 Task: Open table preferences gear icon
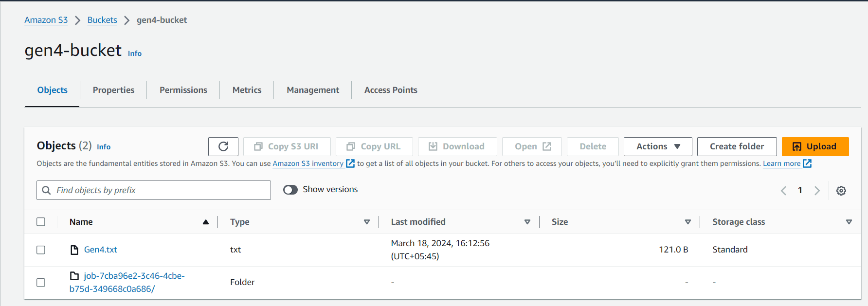coord(841,191)
